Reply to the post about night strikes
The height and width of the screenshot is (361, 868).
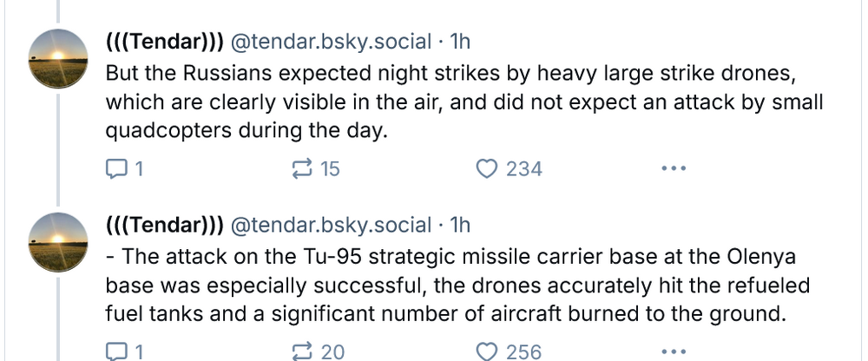click(115, 168)
